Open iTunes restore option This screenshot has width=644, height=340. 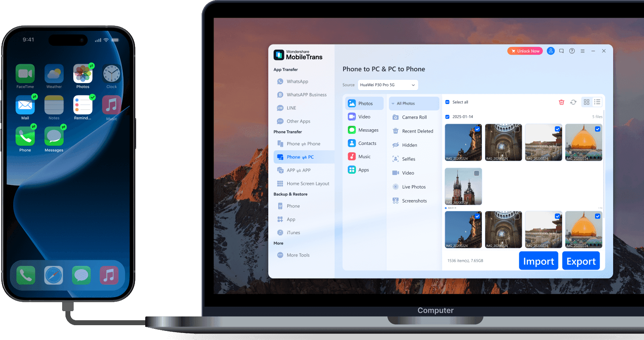click(289, 233)
